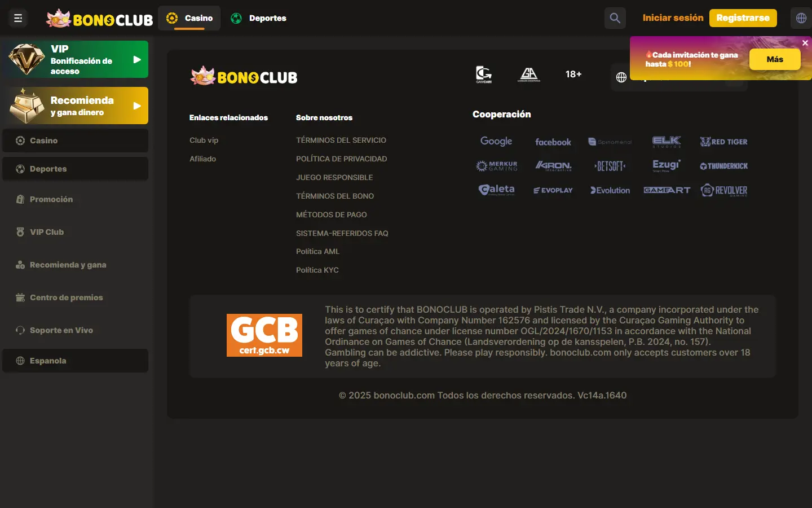Switch to the Deportes tab

pyautogui.click(x=259, y=18)
